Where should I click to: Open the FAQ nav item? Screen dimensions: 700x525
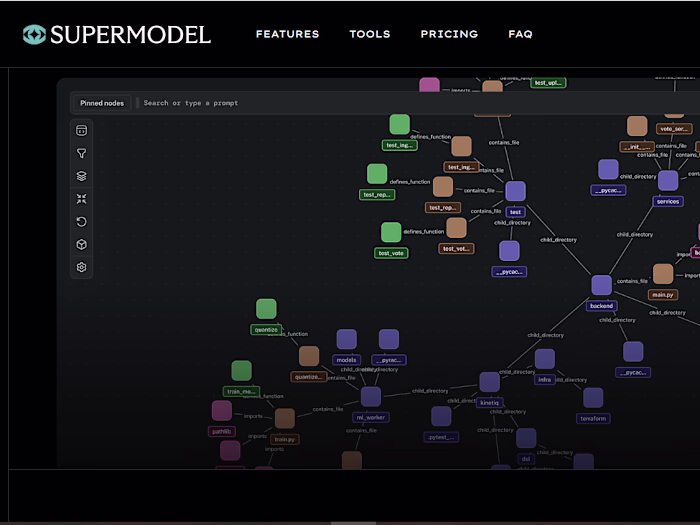520,34
